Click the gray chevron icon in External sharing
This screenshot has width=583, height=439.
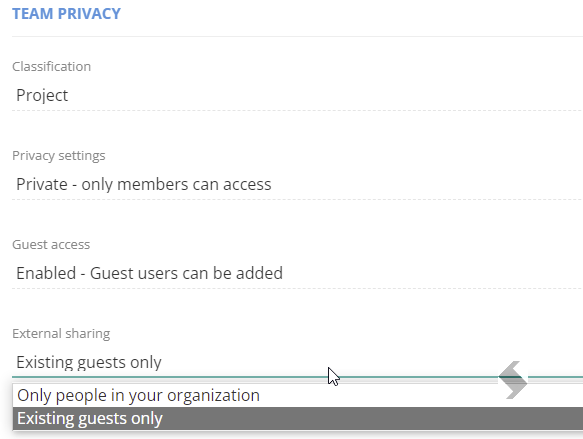(x=513, y=380)
